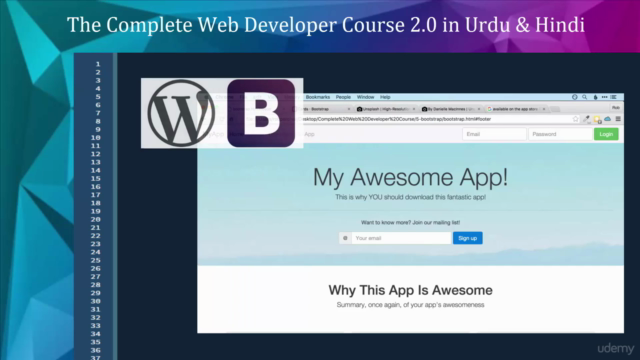
Task: Click line number 25 in the gutter
Action: [x=96, y=260]
